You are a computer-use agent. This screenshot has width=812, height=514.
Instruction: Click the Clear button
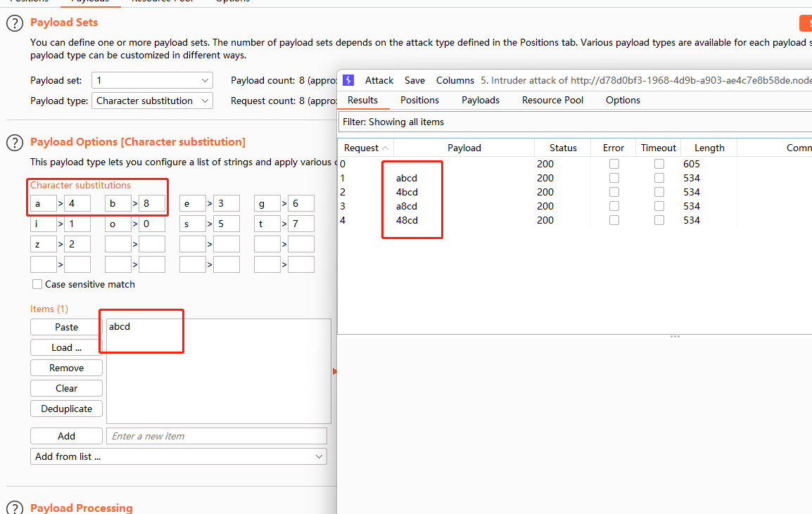click(66, 388)
